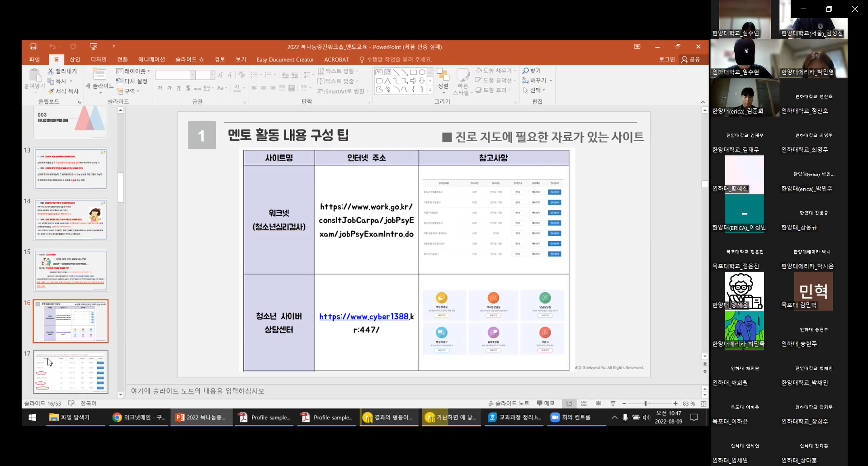The image size is (868, 466).
Task: Click the font color 가 button
Action: [x=236, y=88]
